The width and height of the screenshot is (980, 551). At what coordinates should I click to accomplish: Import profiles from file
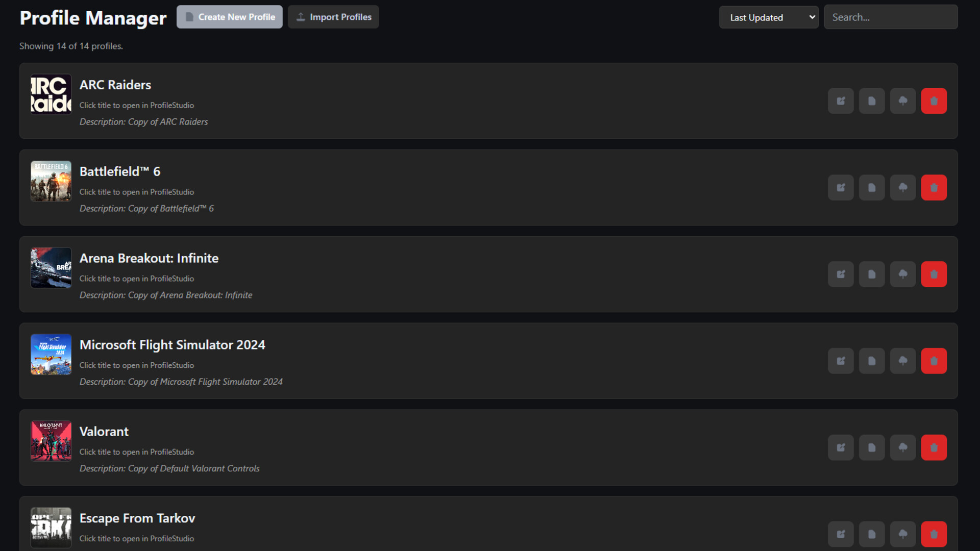click(x=333, y=17)
